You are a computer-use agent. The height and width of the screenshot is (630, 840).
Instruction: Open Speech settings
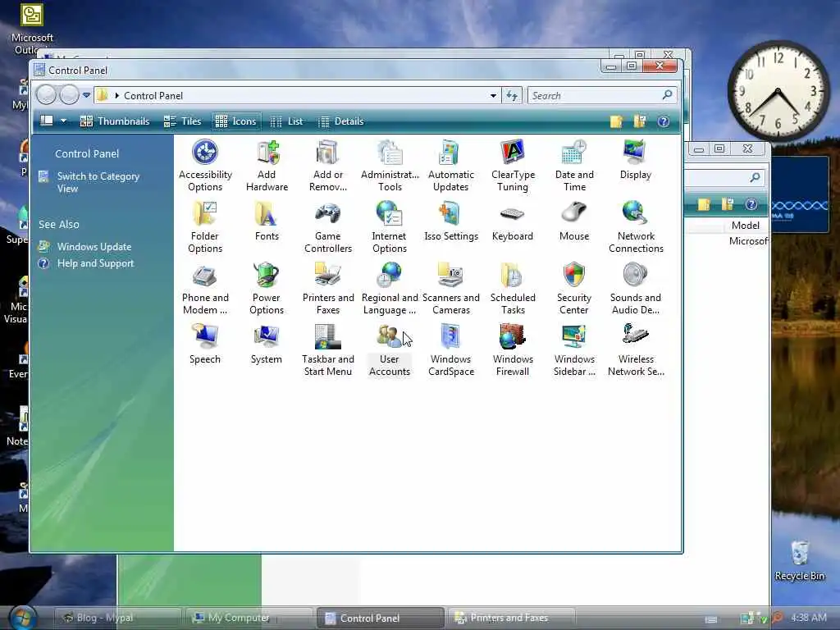204,344
